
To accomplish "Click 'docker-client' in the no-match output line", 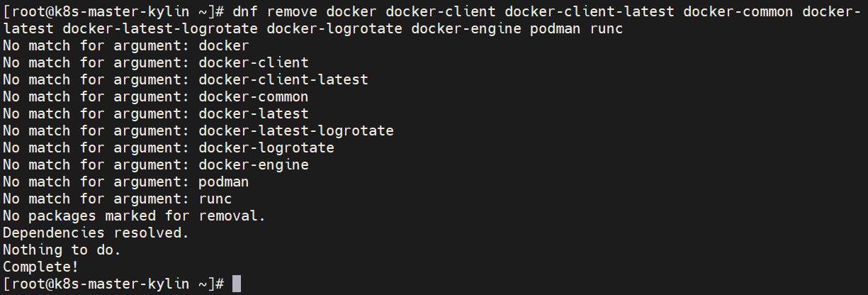I will [x=254, y=62].
